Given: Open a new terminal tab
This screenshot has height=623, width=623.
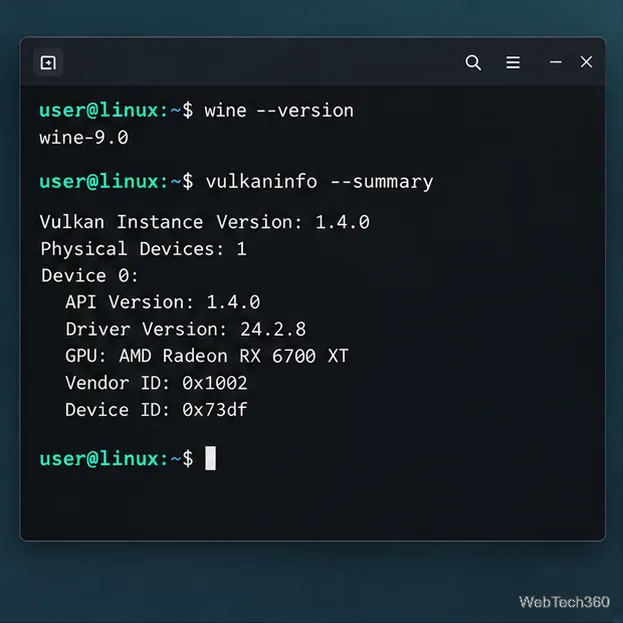Looking at the screenshot, I should click(x=48, y=62).
